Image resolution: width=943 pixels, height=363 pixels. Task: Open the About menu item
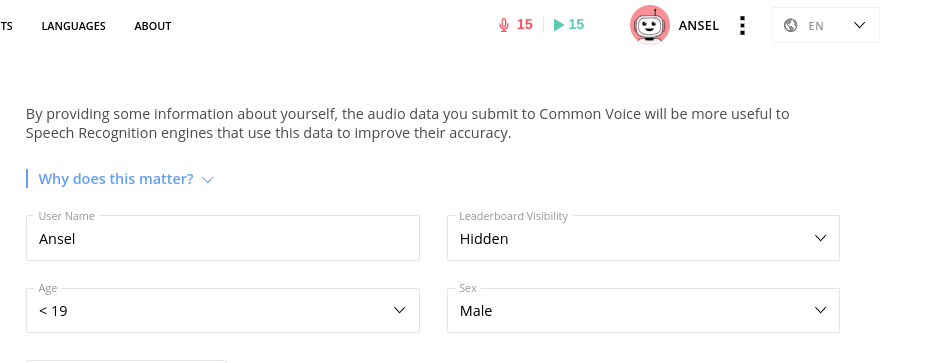tap(153, 26)
